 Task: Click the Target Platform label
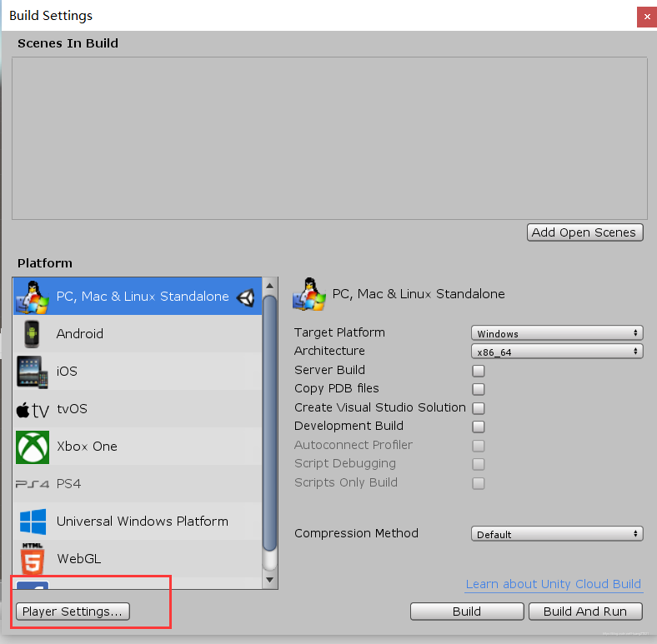click(339, 332)
